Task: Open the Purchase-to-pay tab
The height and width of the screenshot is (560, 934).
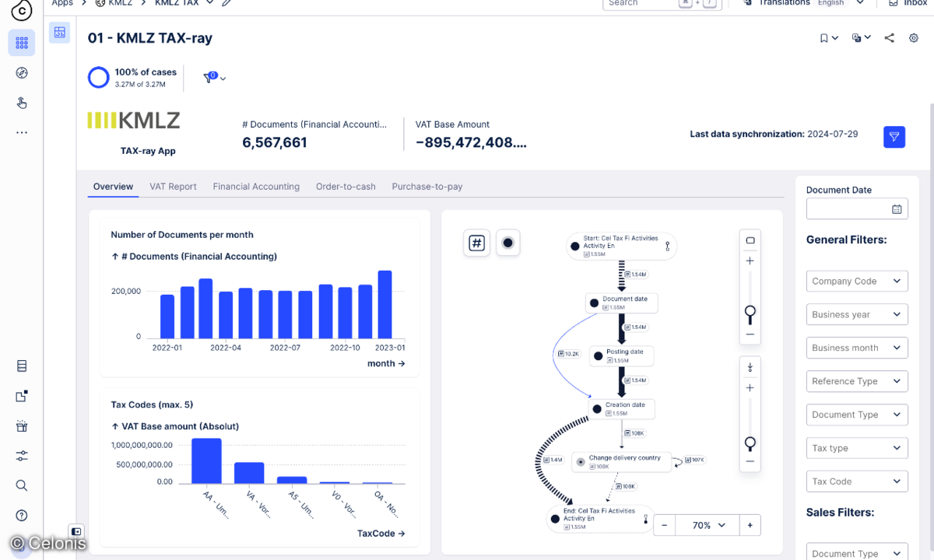Action: [427, 187]
